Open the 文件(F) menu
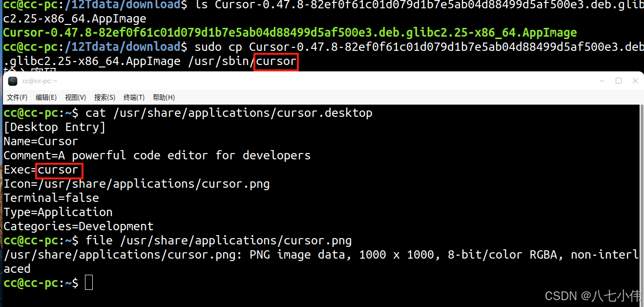Image resolution: width=644 pixels, height=307 pixels. pyautogui.click(x=17, y=97)
